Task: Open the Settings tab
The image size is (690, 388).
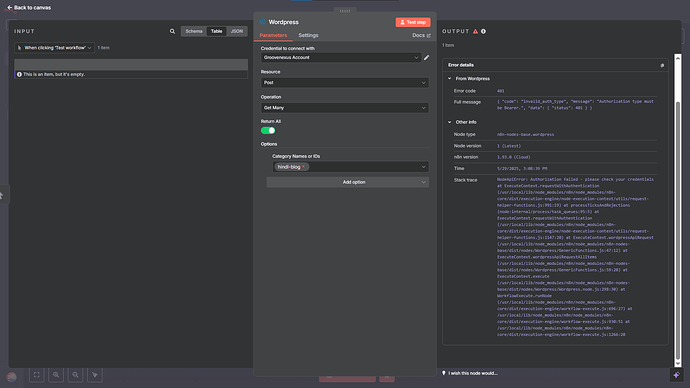Action: pyautogui.click(x=308, y=35)
